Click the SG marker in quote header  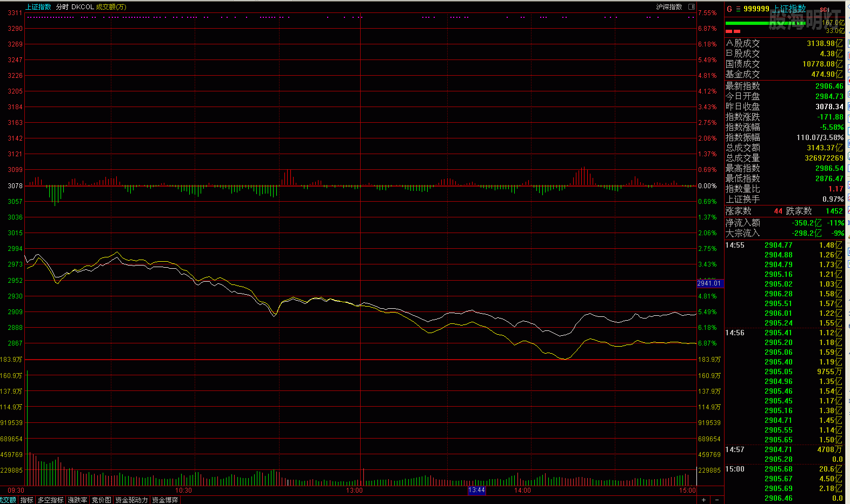click(x=825, y=10)
